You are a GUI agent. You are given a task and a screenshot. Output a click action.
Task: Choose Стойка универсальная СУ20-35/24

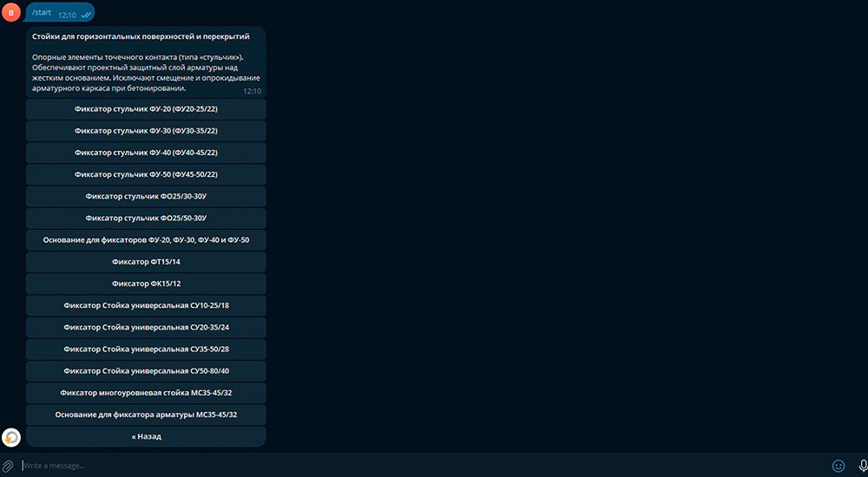click(x=146, y=328)
